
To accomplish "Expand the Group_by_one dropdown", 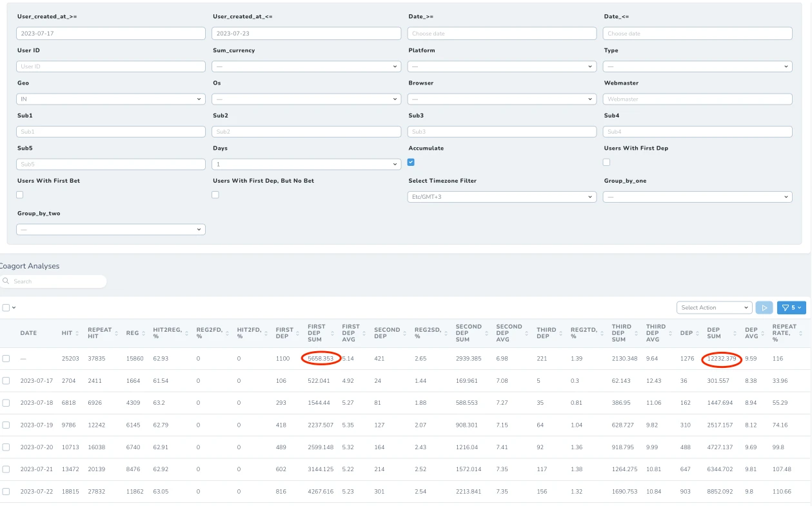I will 697,196.
